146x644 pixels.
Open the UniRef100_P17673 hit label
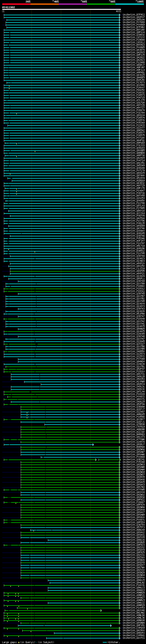[133, 82]
